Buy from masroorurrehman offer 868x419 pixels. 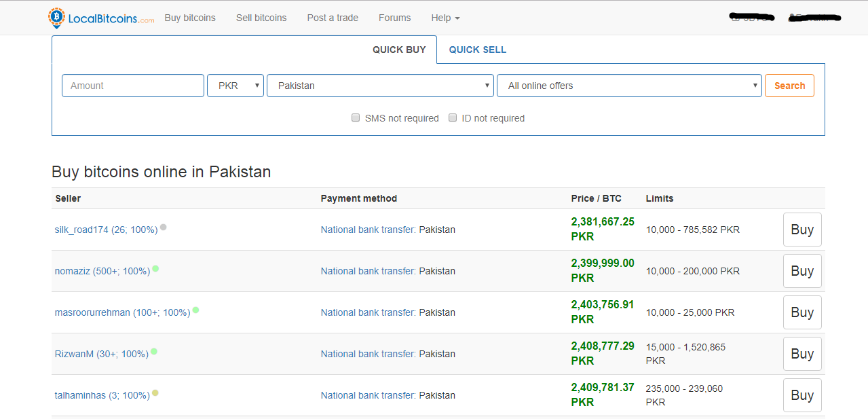pos(802,312)
